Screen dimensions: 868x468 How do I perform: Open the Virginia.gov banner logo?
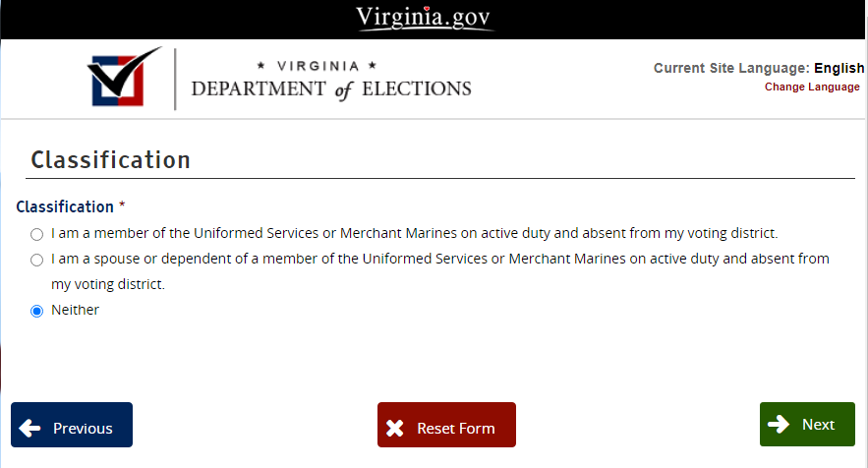[425, 17]
